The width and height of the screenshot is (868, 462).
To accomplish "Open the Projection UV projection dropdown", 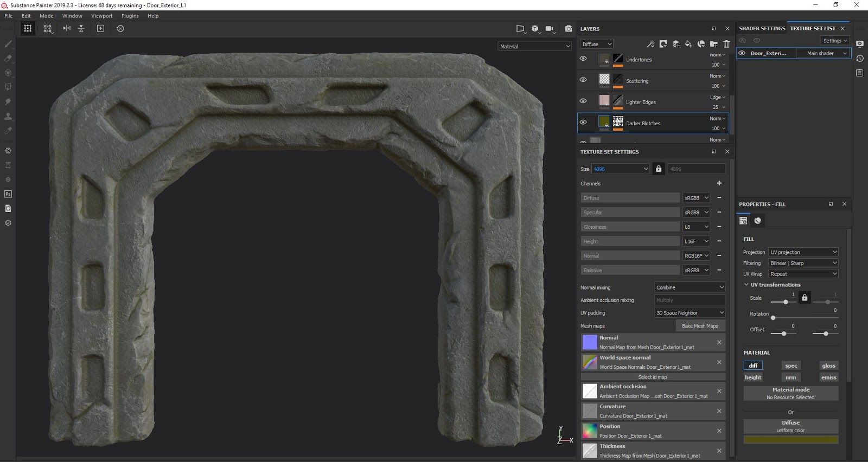I will point(803,252).
